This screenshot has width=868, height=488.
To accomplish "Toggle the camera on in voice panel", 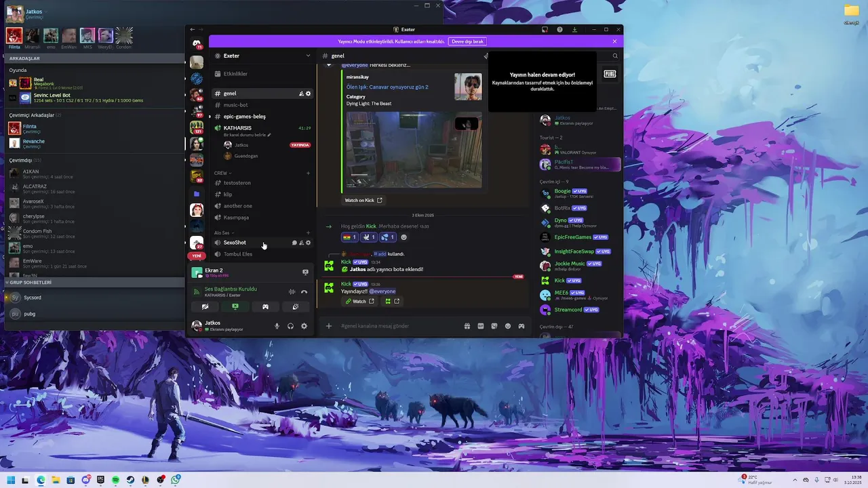I will pos(205,307).
